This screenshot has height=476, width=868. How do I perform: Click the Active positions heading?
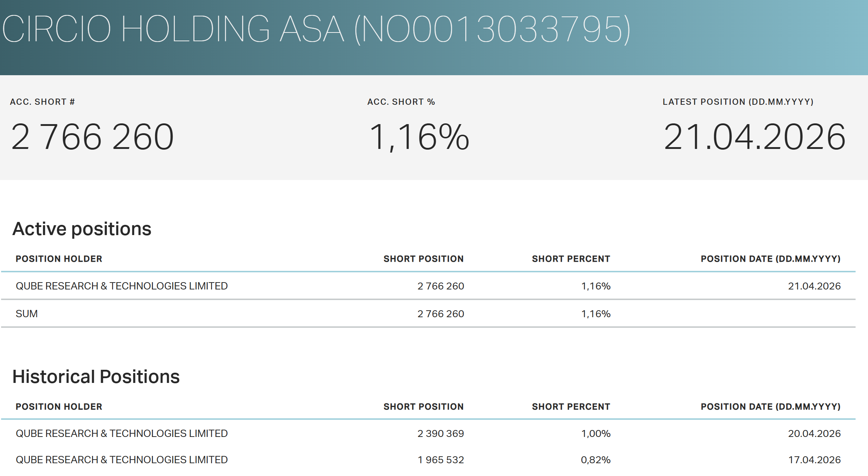[82, 229]
